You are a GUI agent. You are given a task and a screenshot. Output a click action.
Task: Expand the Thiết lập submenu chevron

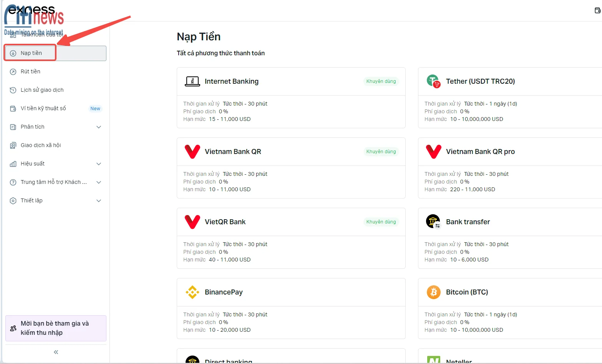coord(99,201)
